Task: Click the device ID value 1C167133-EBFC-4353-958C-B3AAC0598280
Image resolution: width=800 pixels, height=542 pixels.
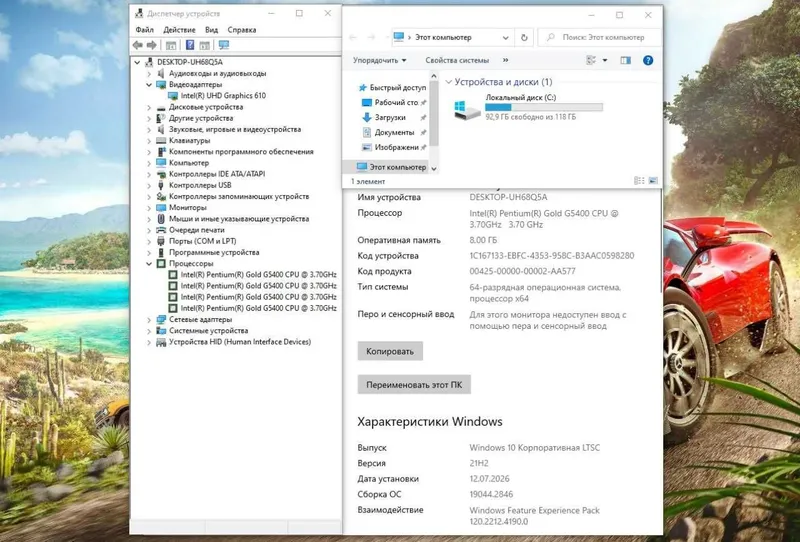Action: click(x=552, y=256)
